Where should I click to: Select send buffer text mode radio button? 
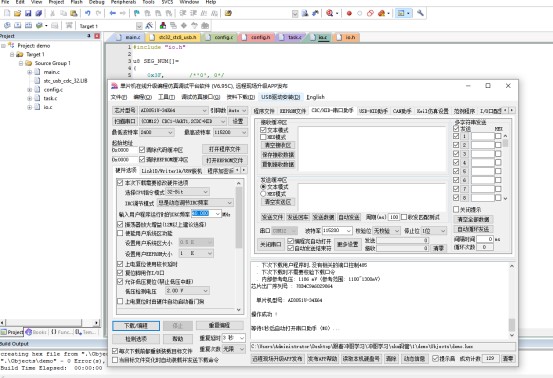click(x=263, y=187)
